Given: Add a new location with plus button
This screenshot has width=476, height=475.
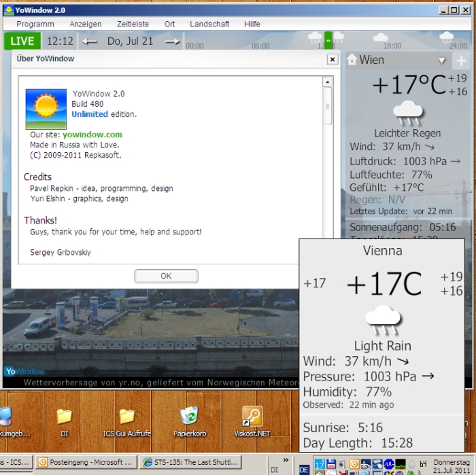Looking at the screenshot, I should pyautogui.click(x=461, y=60).
